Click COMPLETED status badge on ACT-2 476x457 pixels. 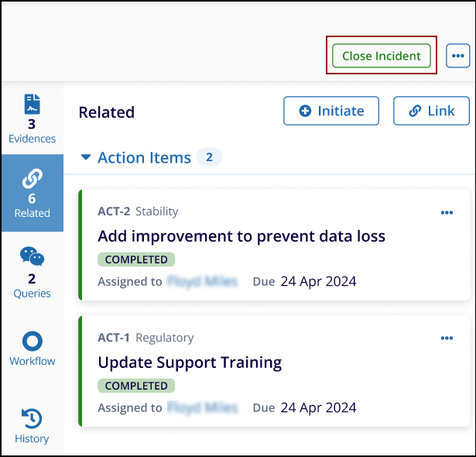pyautogui.click(x=136, y=259)
